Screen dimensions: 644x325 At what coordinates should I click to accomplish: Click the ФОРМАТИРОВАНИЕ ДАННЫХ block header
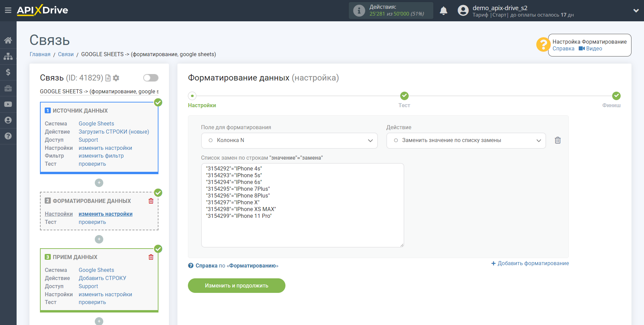(92, 201)
